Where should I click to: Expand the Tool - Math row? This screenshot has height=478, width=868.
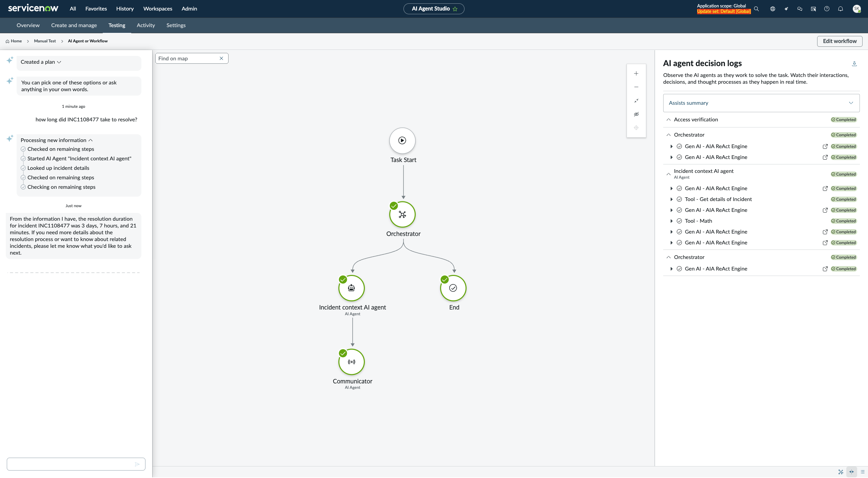(671, 221)
